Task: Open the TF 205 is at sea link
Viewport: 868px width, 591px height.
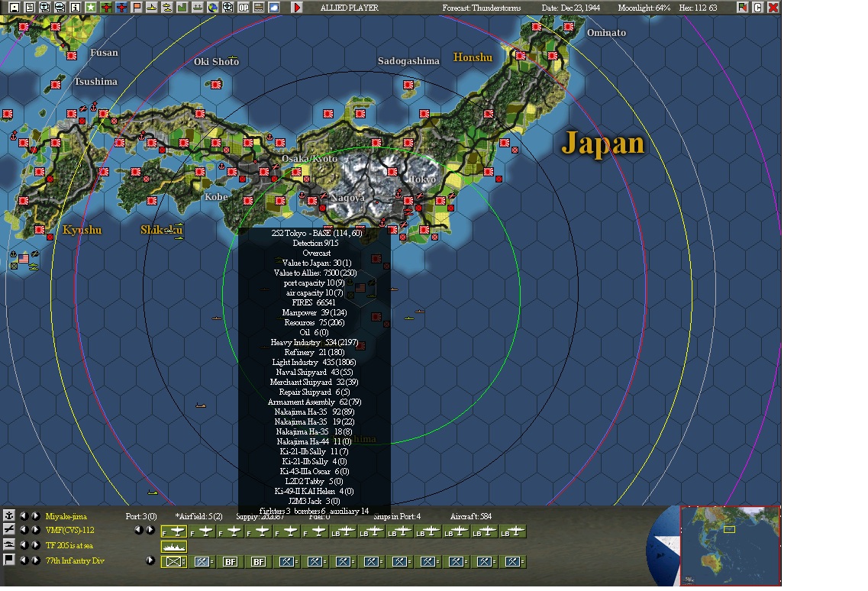Action: click(x=69, y=546)
